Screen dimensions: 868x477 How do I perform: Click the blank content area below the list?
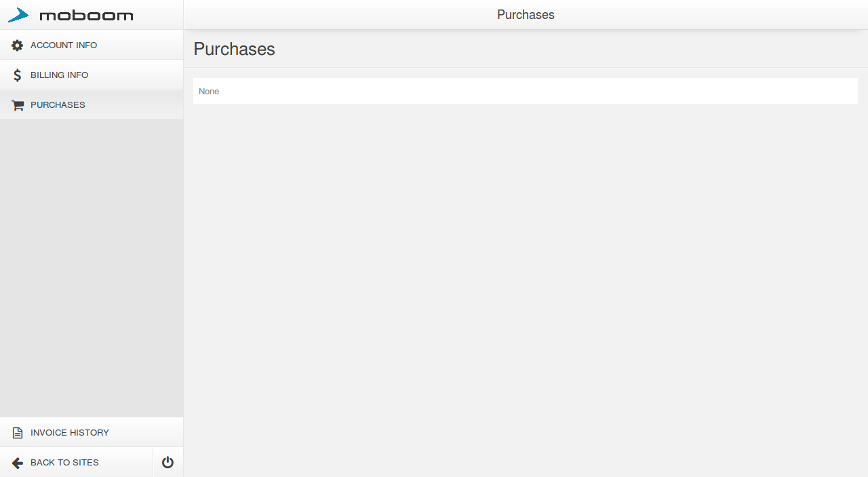(x=526, y=285)
